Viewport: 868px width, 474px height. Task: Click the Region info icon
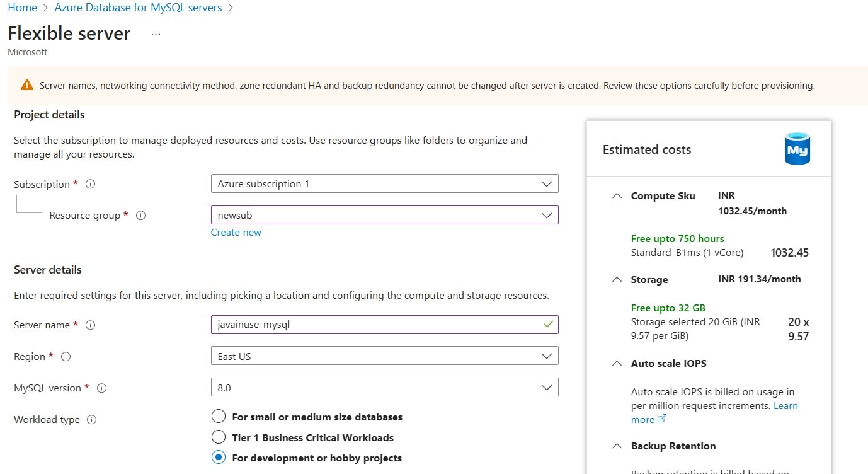pos(66,357)
